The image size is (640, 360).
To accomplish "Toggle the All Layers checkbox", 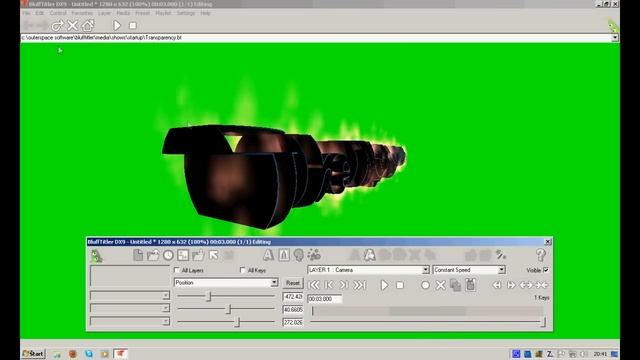I will pos(177,270).
